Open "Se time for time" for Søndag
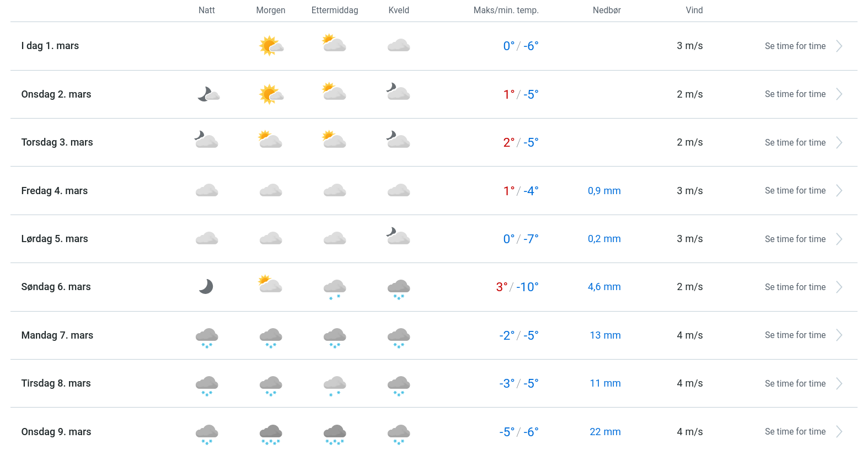 point(795,287)
